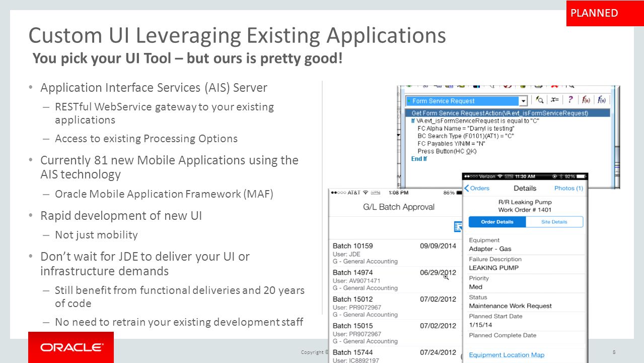Tap the Wi-Fi icon in the Verizon status bar
Screen dimensions: 644x363
(500, 176)
